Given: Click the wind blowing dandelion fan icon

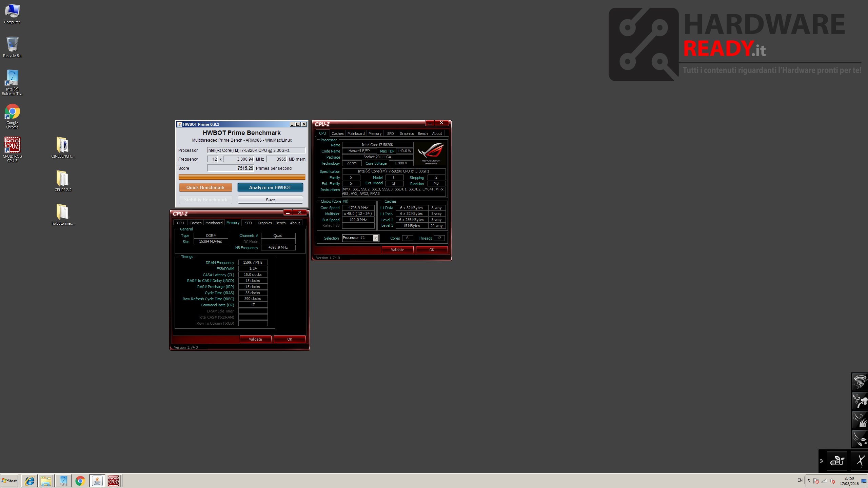Looking at the screenshot, I should [x=860, y=401].
